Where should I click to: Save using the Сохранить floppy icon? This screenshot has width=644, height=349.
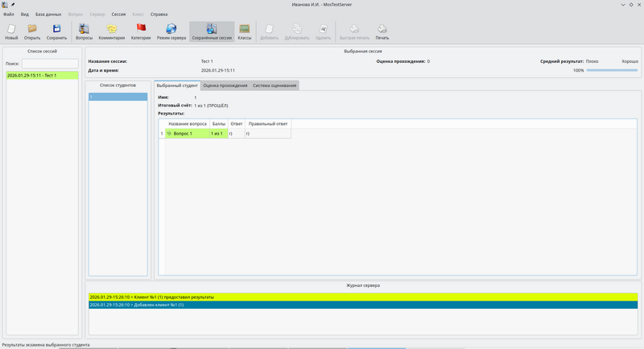[56, 31]
